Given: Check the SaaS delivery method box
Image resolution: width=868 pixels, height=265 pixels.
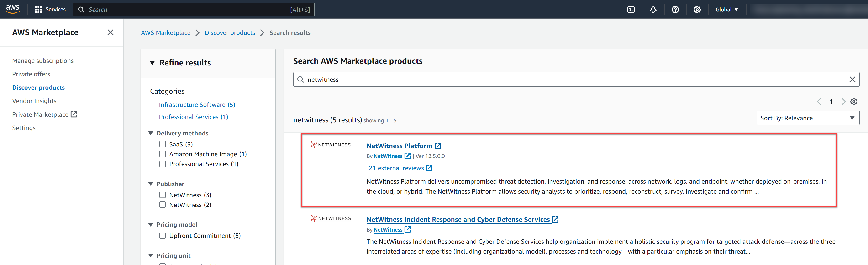Looking at the screenshot, I should (163, 144).
